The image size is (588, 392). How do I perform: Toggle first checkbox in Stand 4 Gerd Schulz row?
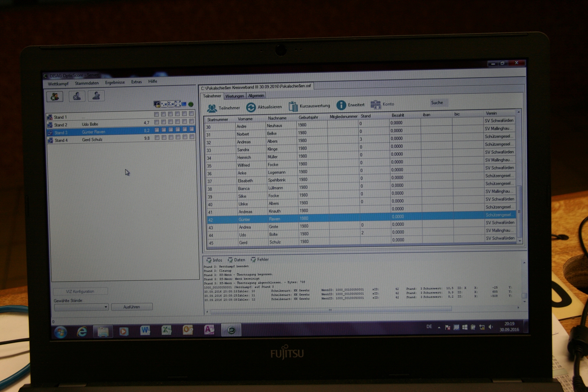[x=157, y=138]
